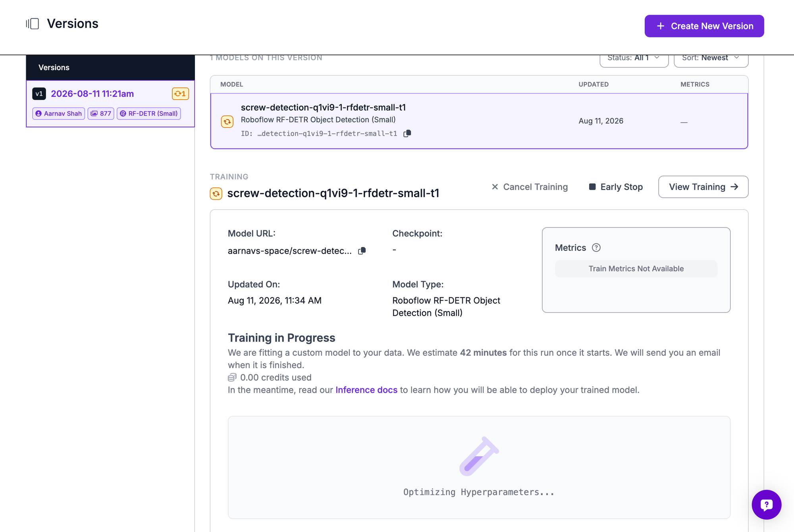Image resolution: width=794 pixels, height=532 pixels.
Task: Click the UPDATED column header
Action: tap(594, 85)
